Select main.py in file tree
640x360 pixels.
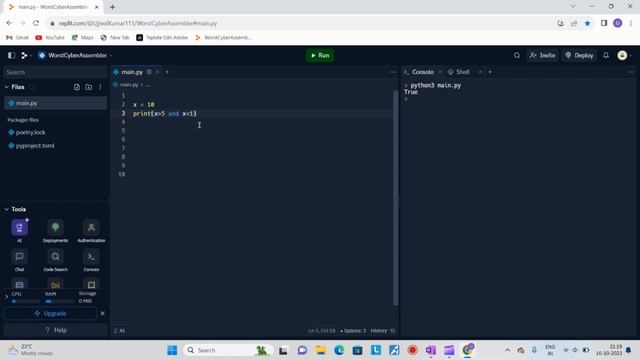click(x=56, y=103)
